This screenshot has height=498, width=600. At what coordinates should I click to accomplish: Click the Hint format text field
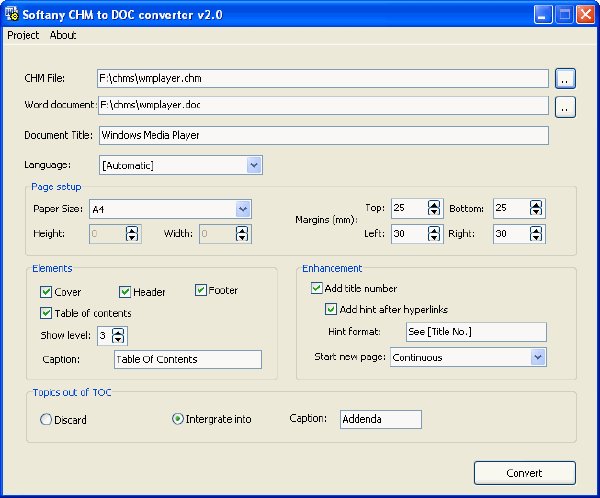tap(476, 332)
